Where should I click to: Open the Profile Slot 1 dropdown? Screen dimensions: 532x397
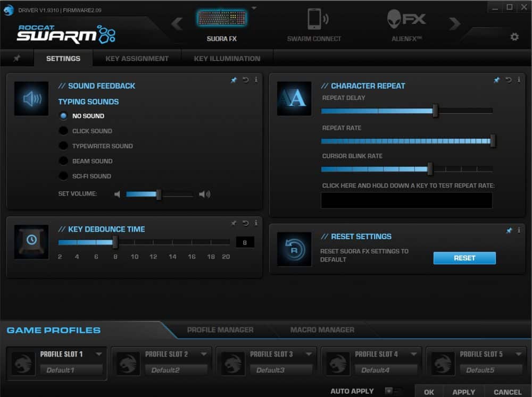[99, 354]
